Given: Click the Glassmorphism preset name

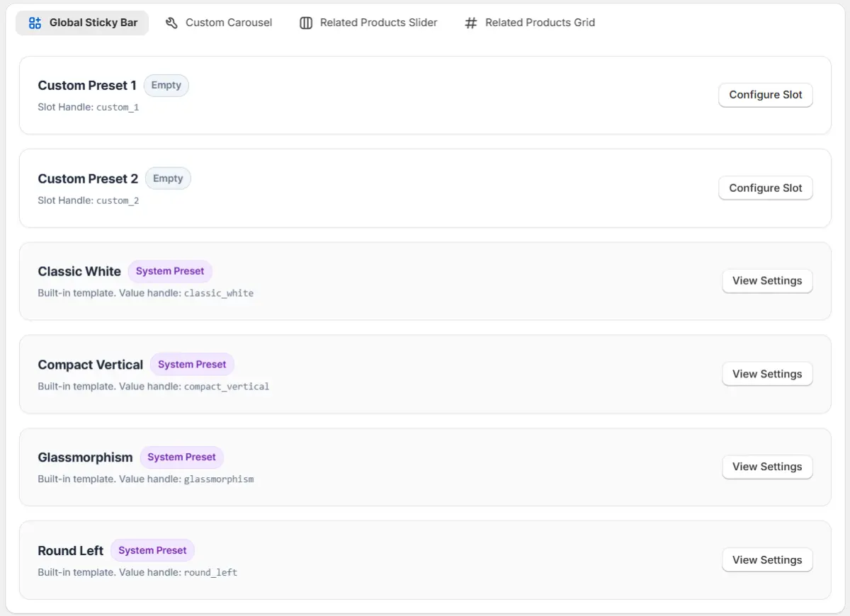Looking at the screenshot, I should click(85, 457).
